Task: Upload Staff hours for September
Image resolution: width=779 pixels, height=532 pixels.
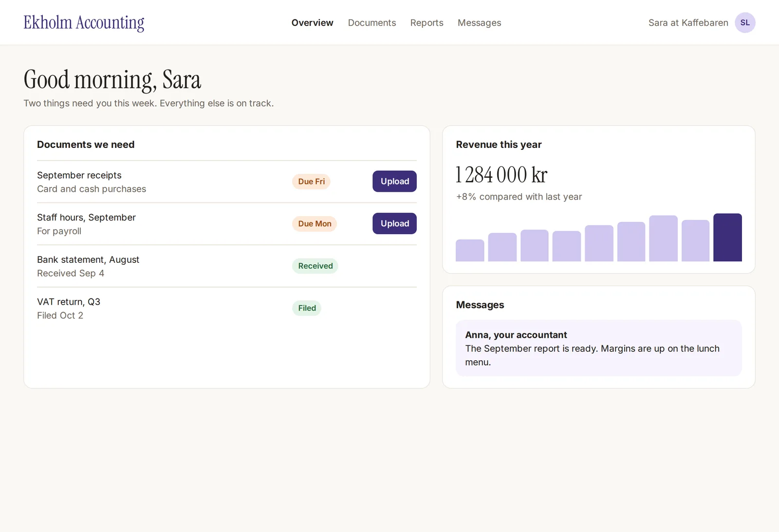Action: point(394,223)
